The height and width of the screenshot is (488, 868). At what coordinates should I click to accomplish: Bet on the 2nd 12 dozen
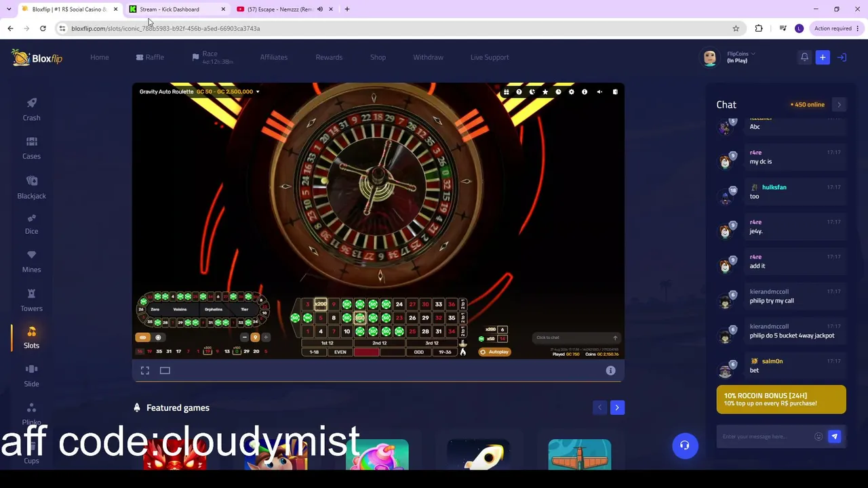click(379, 344)
